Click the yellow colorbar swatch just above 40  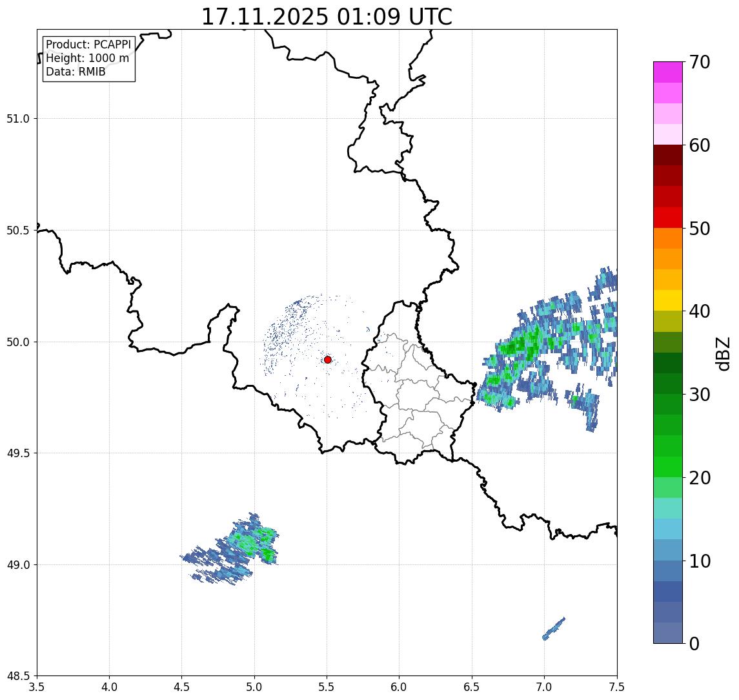tap(668, 300)
